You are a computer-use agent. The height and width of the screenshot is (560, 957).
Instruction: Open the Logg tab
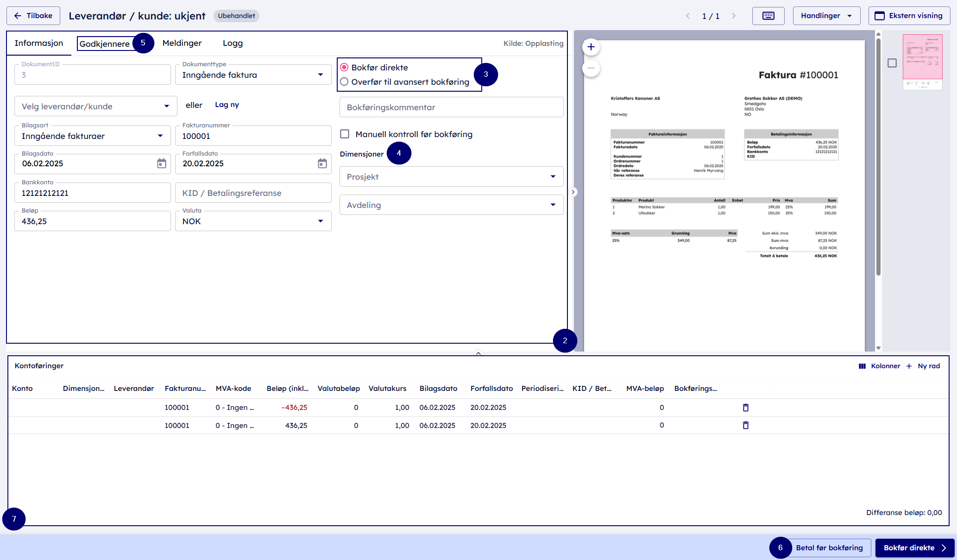pos(233,43)
